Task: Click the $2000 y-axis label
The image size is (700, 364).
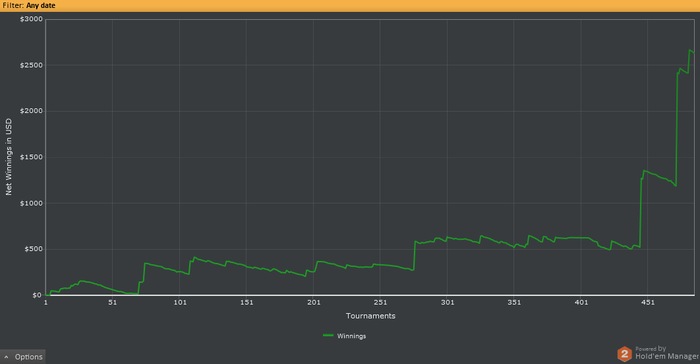Action: [x=31, y=111]
